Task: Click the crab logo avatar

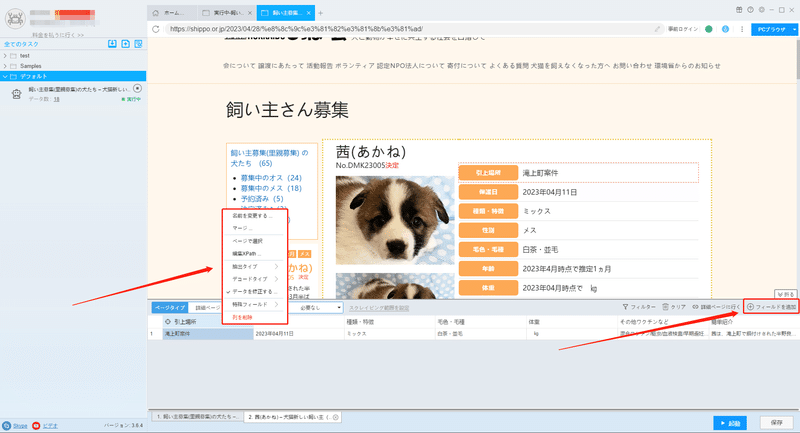Action: [x=15, y=19]
